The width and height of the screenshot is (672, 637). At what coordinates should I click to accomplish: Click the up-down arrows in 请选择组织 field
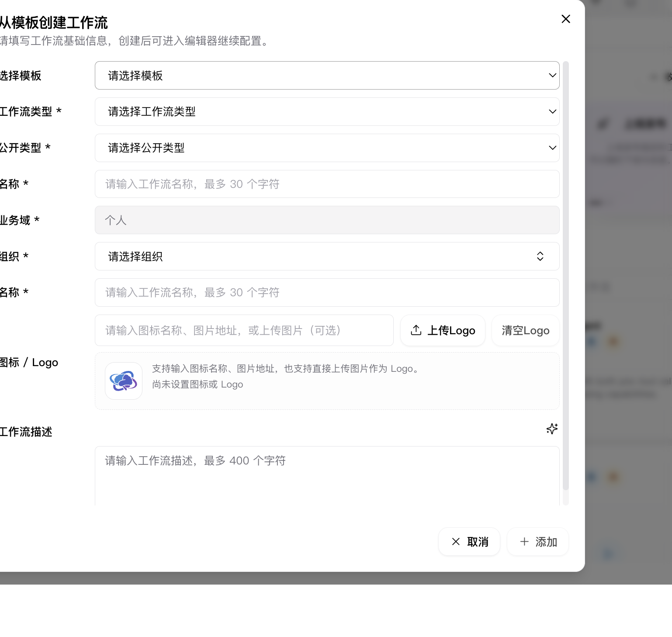point(540,256)
